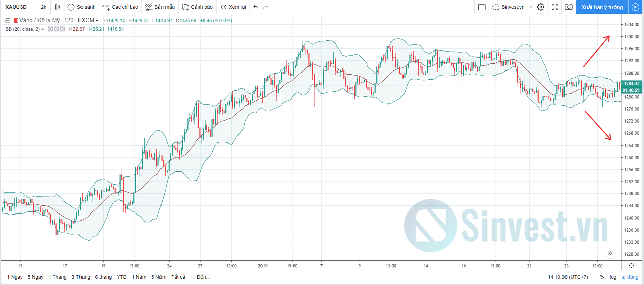Click the BB value 1416.94

click(x=115, y=29)
